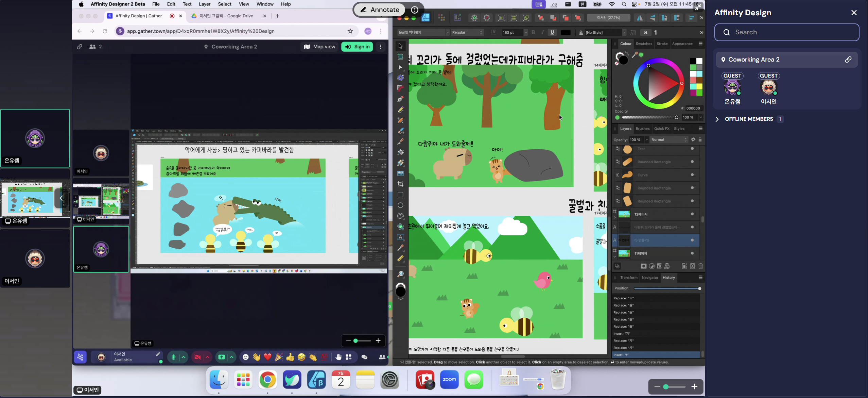Delete layer using Layers panel trash icon
This screenshot has height=398, width=868.
[700, 266]
